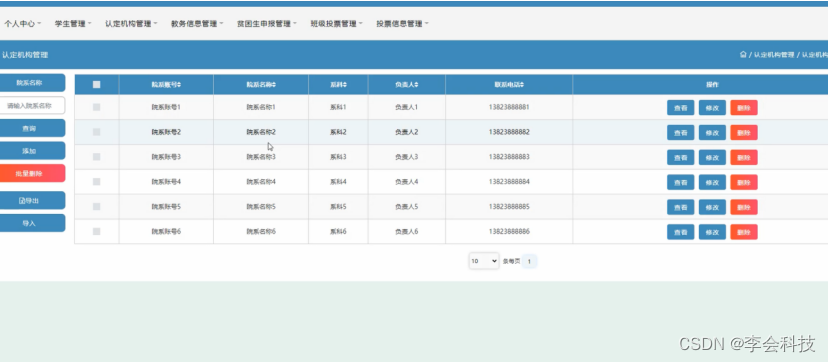Click phone number 13823888886 cell
Viewport: 831px width, 362px height.
coord(509,232)
